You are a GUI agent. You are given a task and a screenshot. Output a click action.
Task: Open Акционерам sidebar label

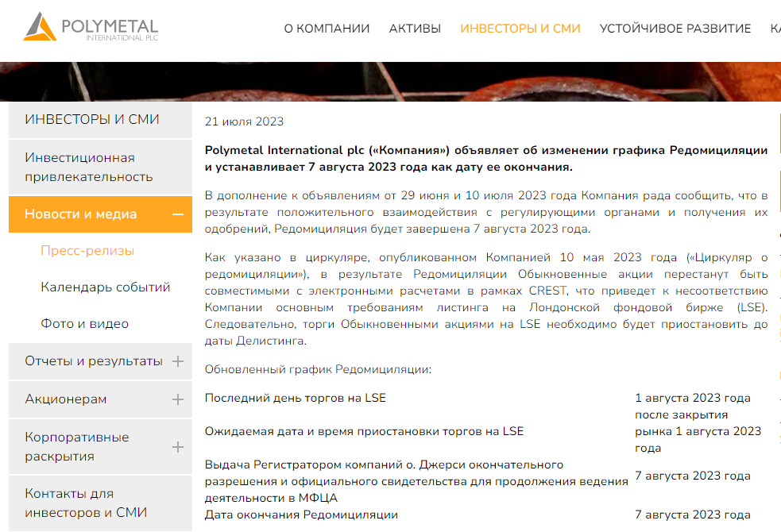(x=66, y=399)
